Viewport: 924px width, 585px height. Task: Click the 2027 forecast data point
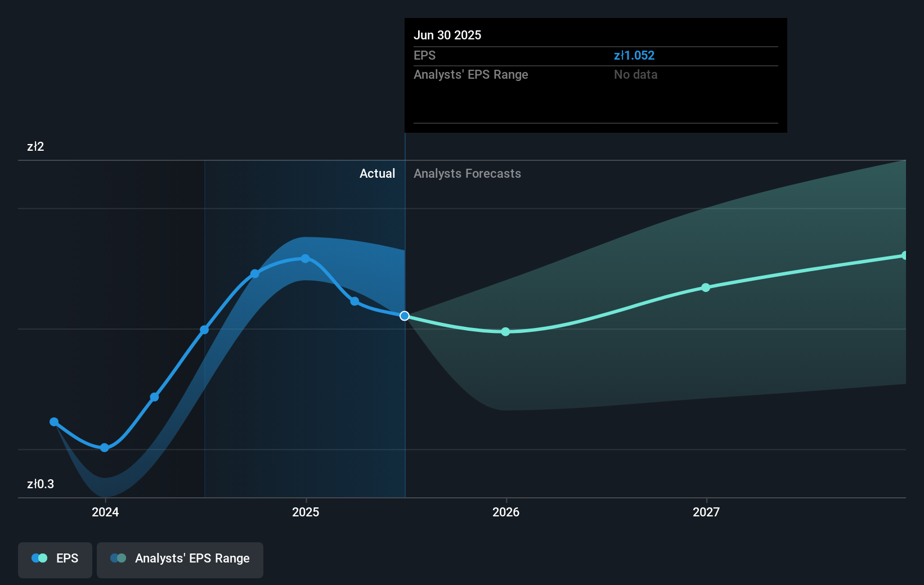(x=706, y=287)
